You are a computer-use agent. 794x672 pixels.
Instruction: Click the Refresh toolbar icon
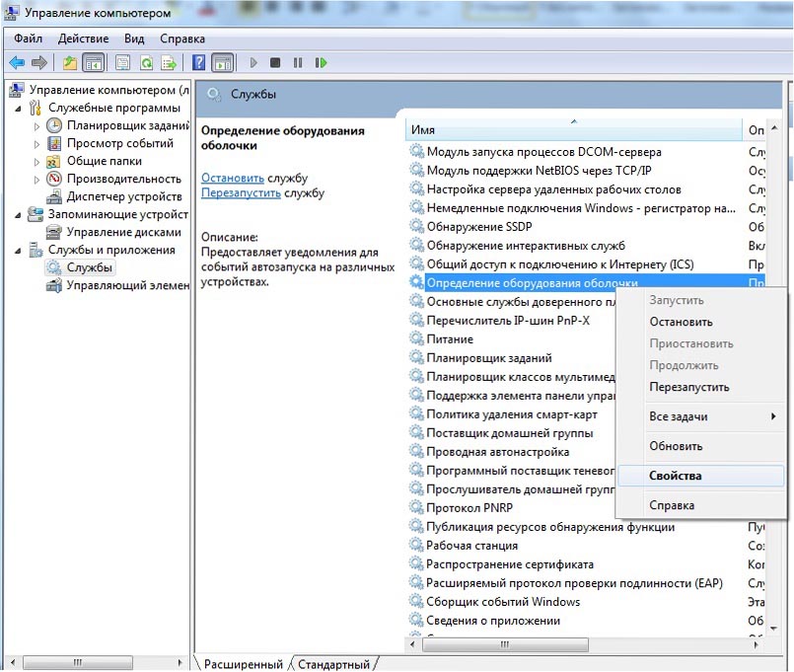tap(146, 63)
